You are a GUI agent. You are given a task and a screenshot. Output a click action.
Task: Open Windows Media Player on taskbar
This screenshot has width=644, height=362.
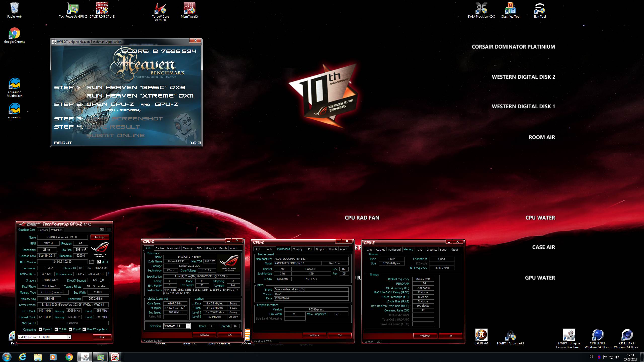[53, 357]
